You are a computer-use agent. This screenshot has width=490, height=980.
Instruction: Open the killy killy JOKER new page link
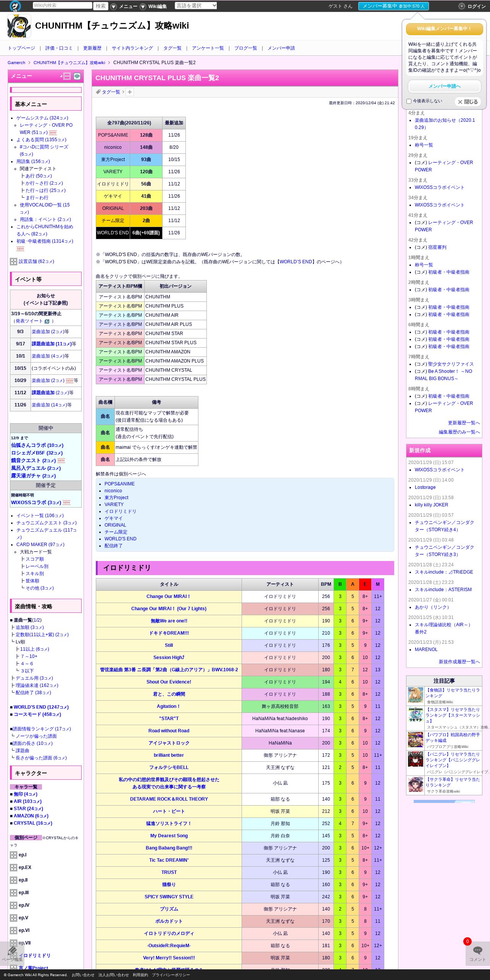pos(432,505)
